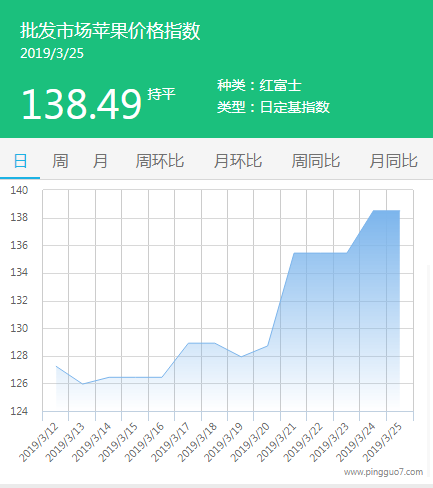Click the x-axis label 2019/3/15
The height and width of the screenshot is (488, 433).
pyautogui.click(x=118, y=442)
